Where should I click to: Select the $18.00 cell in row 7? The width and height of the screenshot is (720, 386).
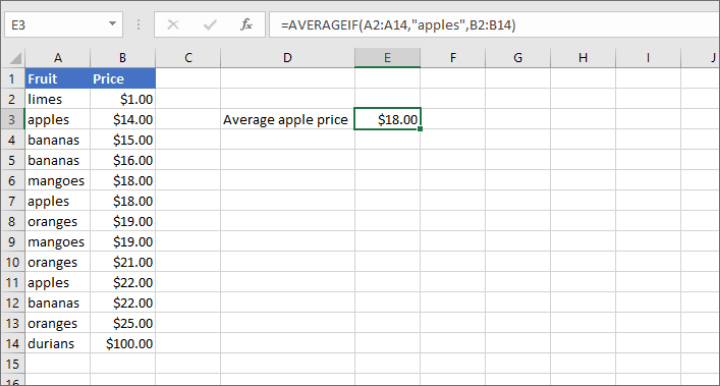pos(123,201)
